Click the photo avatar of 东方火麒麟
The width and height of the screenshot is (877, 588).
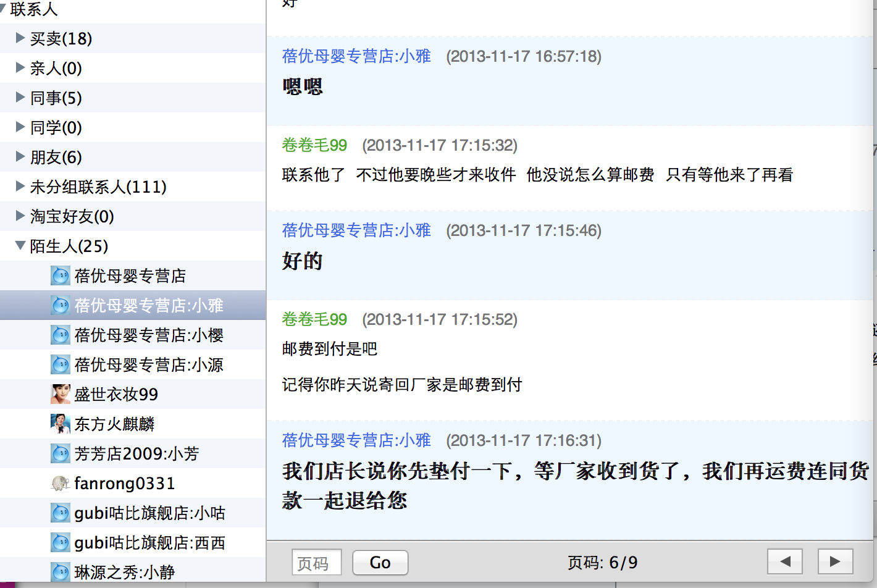[60, 424]
